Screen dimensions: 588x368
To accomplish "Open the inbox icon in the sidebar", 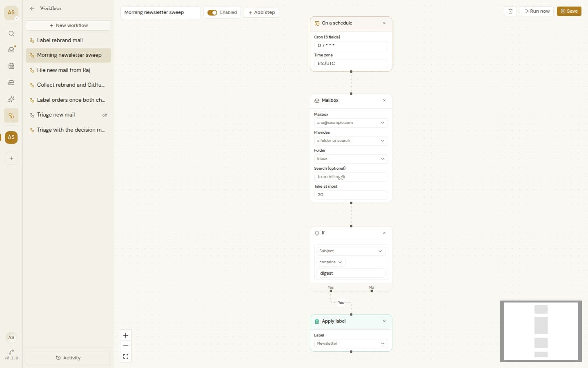I will (x=11, y=50).
